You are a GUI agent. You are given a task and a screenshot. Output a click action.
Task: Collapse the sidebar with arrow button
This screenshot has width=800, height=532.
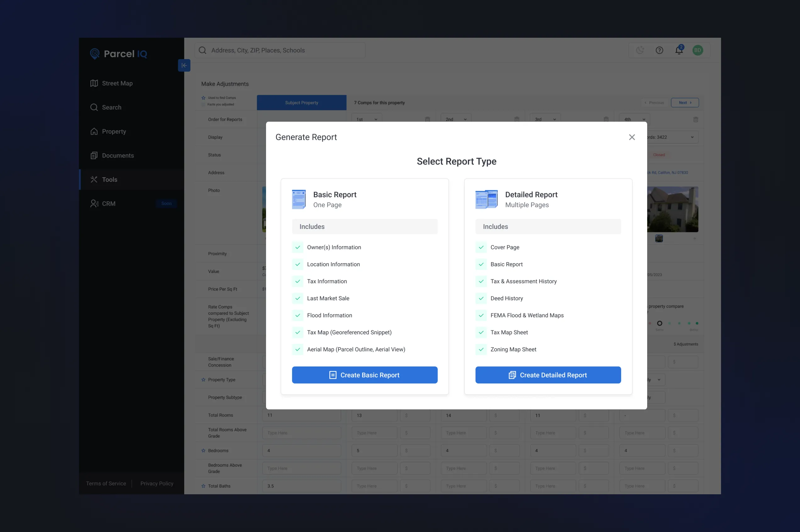point(184,65)
